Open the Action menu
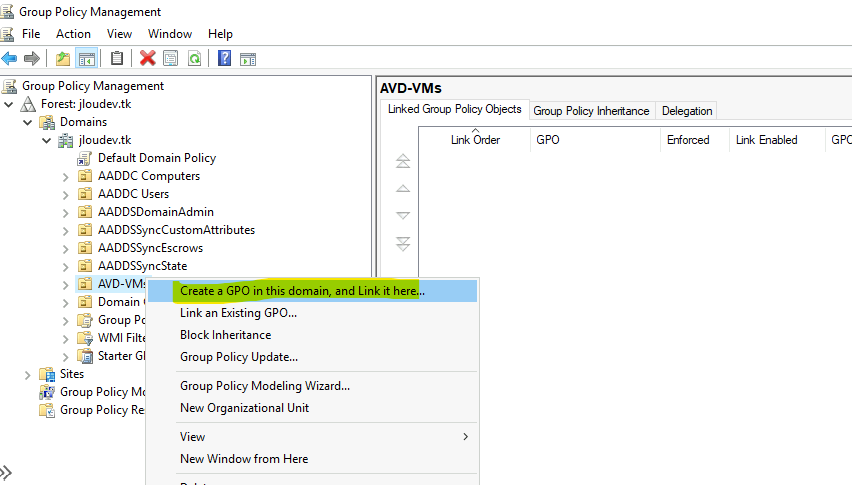 [x=73, y=34]
